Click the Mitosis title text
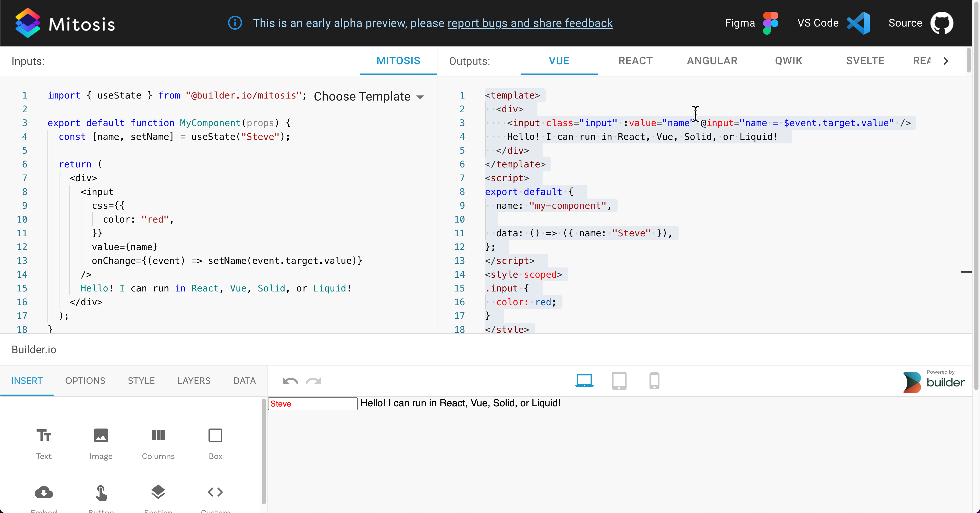980x513 pixels. click(82, 25)
